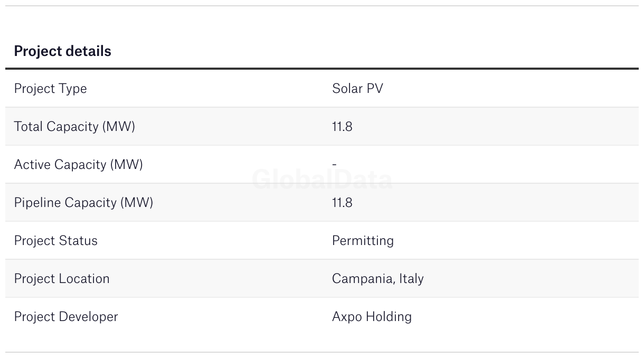Click the Total Capacity (MW) label
The height and width of the screenshot is (358, 644).
click(74, 127)
